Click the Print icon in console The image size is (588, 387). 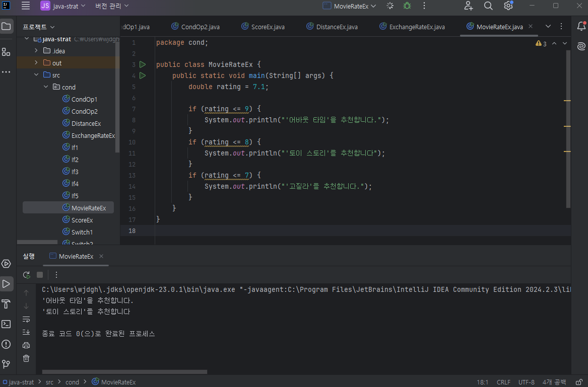[26, 345]
